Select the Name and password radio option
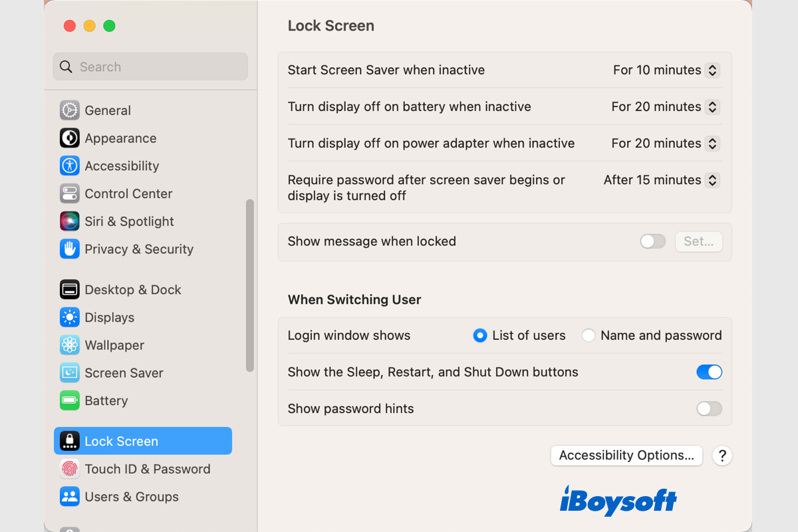The width and height of the screenshot is (798, 532). click(x=589, y=336)
